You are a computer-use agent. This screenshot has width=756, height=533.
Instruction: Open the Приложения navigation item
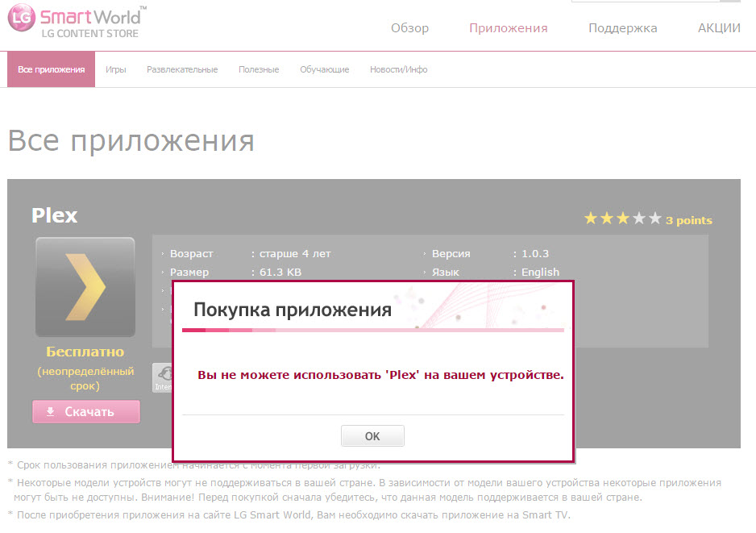509,28
